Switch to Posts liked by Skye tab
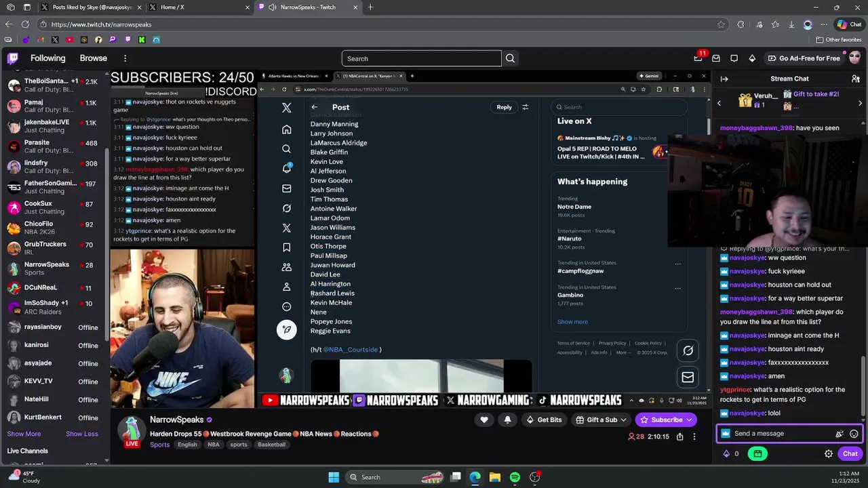 [x=90, y=7]
